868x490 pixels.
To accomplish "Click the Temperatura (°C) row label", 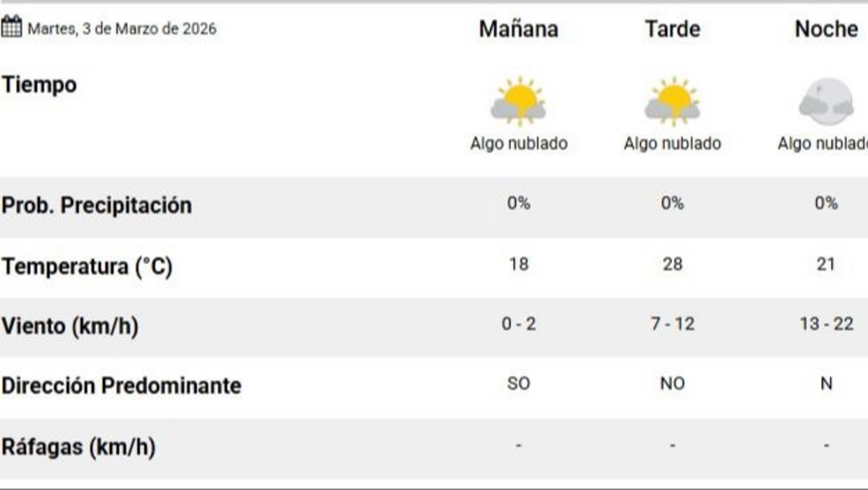I will [x=87, y=267].
